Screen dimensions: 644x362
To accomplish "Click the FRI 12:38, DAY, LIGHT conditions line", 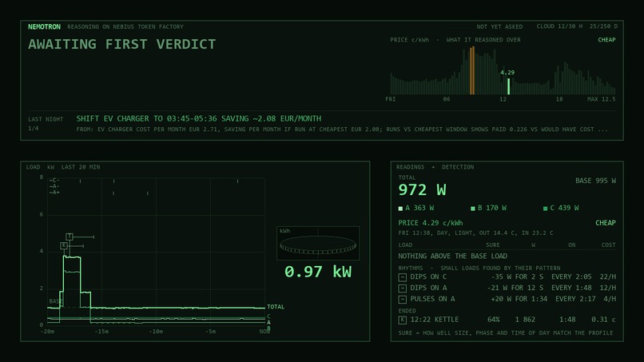I will 475,233.
